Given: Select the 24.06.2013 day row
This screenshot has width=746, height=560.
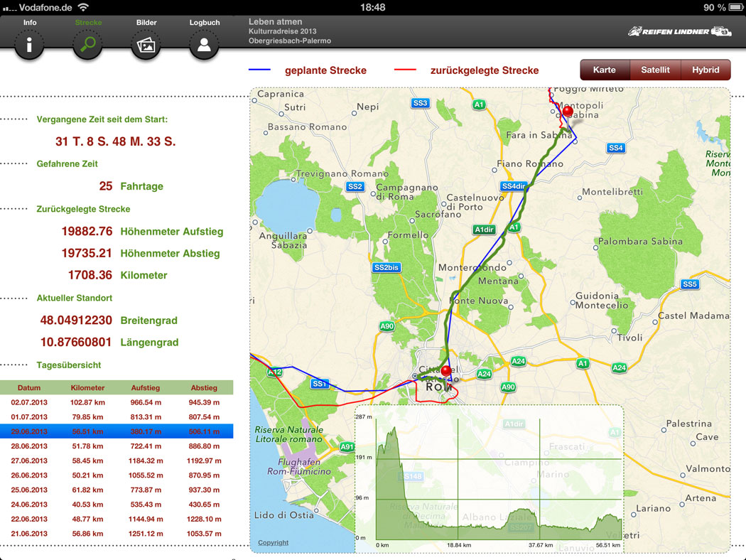Looking at the screenshot, I should [117, 505].
